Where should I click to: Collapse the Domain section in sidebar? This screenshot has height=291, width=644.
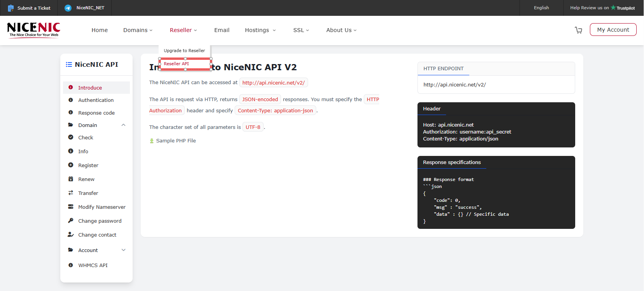click(x=123, y=125)
